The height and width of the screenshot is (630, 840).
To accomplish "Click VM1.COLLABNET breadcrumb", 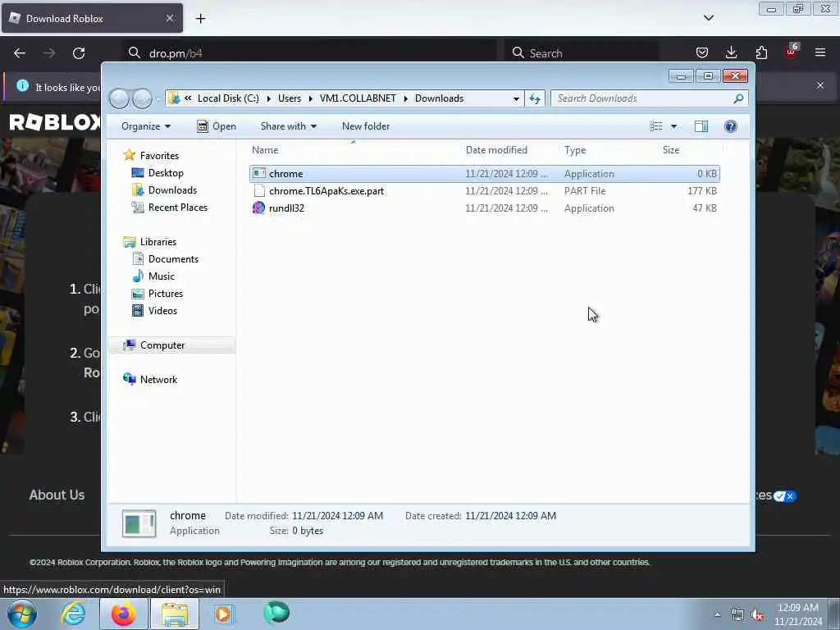I will point(358,98).
